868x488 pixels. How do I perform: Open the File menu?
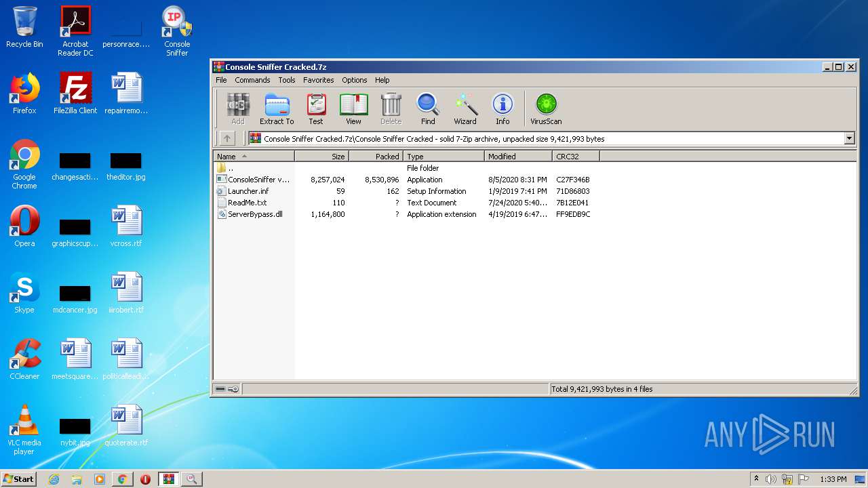point(221,80)
